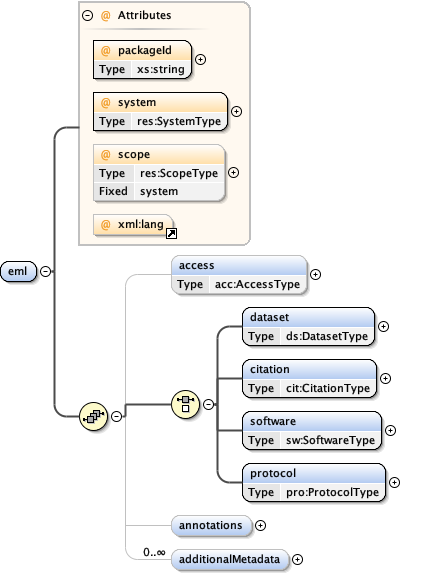Click the xml:lang reference arrow icon

(x=172, y=233)
